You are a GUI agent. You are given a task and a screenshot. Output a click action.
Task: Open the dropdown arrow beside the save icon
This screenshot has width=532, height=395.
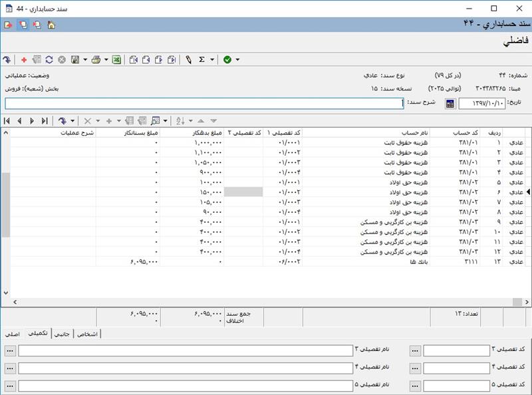pyautogui.click(x=85, y=60)
